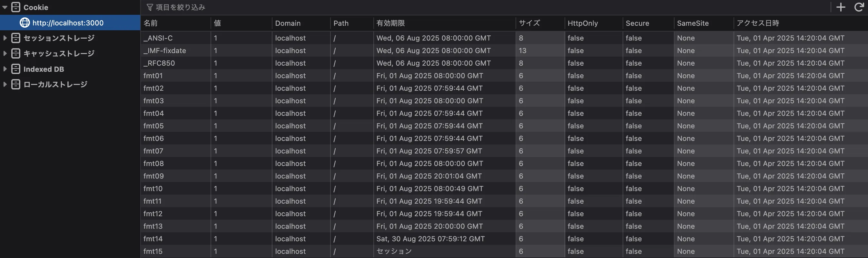This screenshot has width=868, height=258.
Task: Sort cookies by 有効期限 column header
Action: 390,23
